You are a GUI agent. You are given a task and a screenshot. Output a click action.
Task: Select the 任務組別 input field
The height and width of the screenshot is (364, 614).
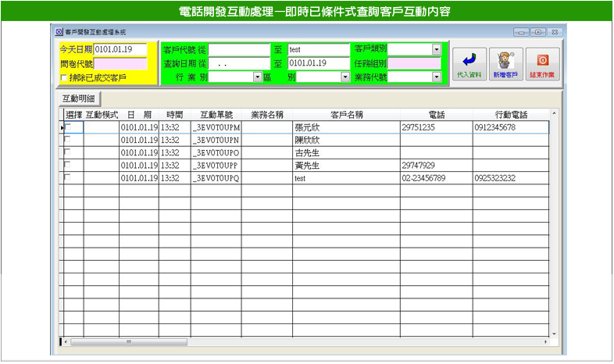[414, 63]
